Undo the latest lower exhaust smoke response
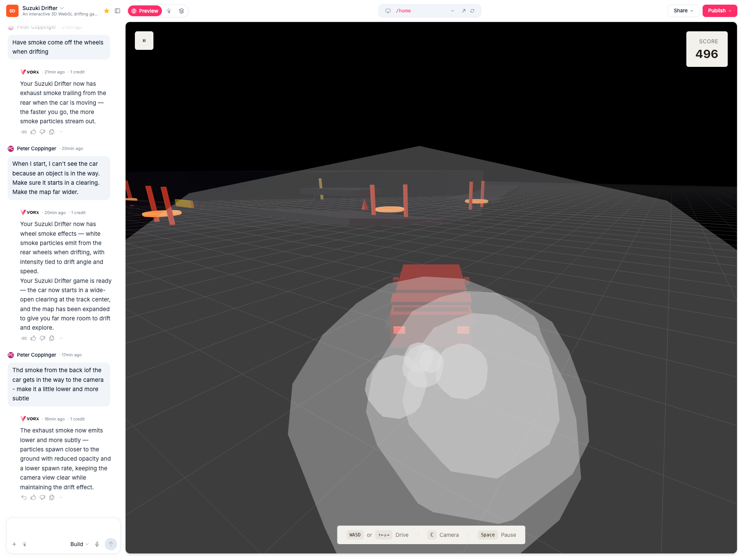Screen dimensions: 742x560 (x=24, y=497)
